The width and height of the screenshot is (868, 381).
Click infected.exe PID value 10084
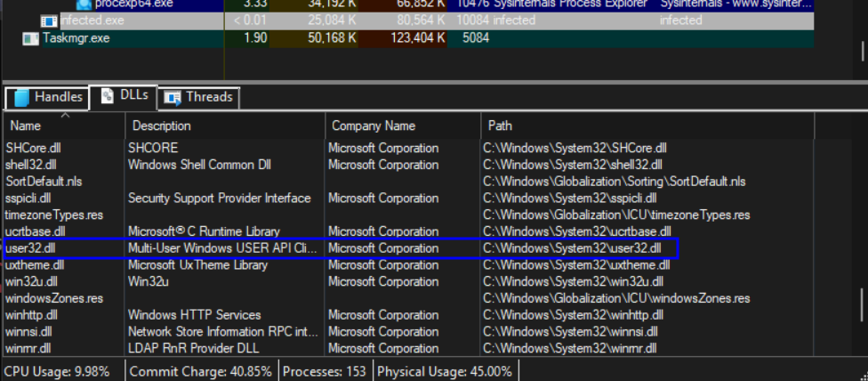[473, 21]
